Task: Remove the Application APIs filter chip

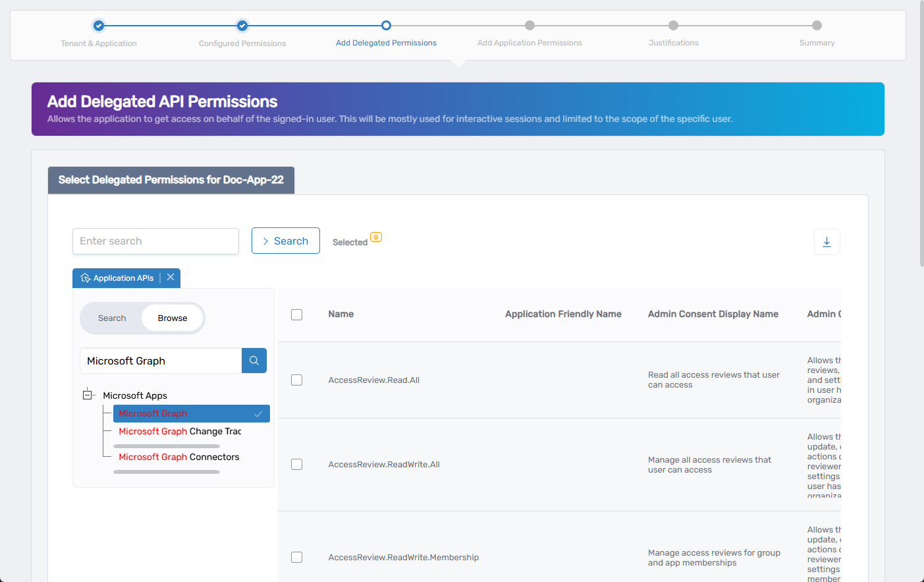Action: [x=171, y=277]
